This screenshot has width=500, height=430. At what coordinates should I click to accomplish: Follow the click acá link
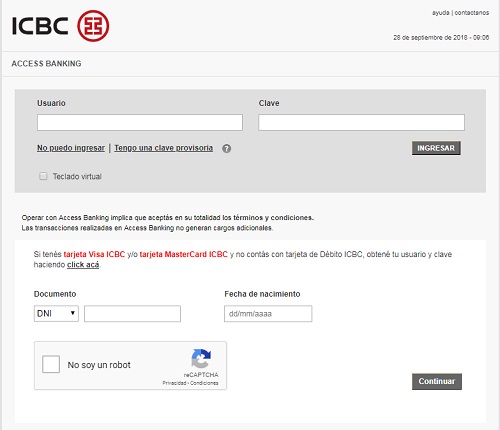coord(83,265)
